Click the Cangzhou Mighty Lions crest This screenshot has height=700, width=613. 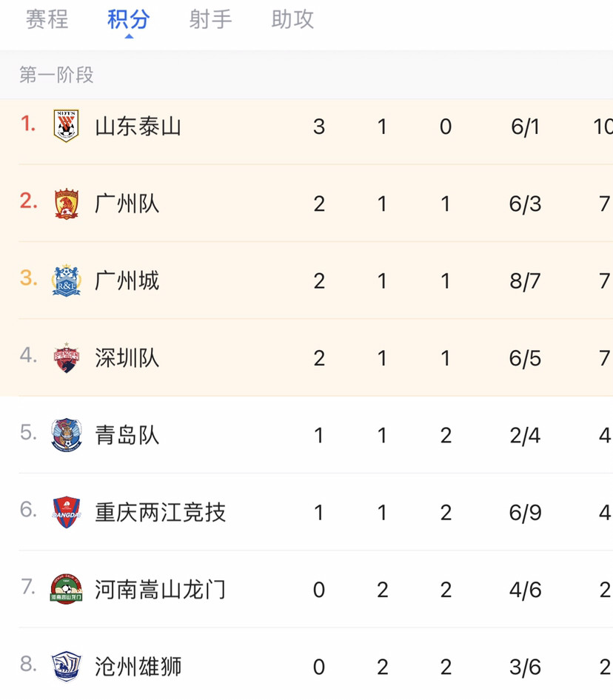[66, 667]
